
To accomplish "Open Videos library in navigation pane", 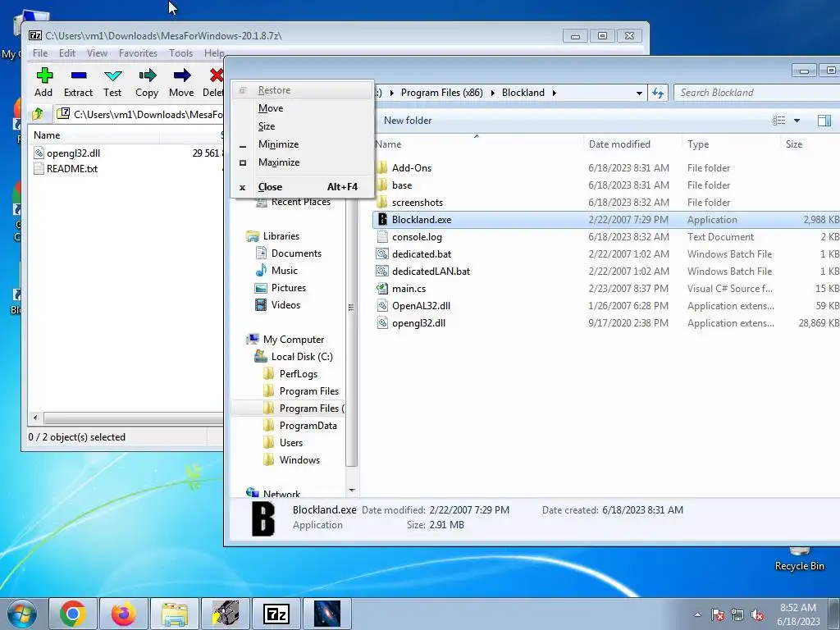I will 285,305.
